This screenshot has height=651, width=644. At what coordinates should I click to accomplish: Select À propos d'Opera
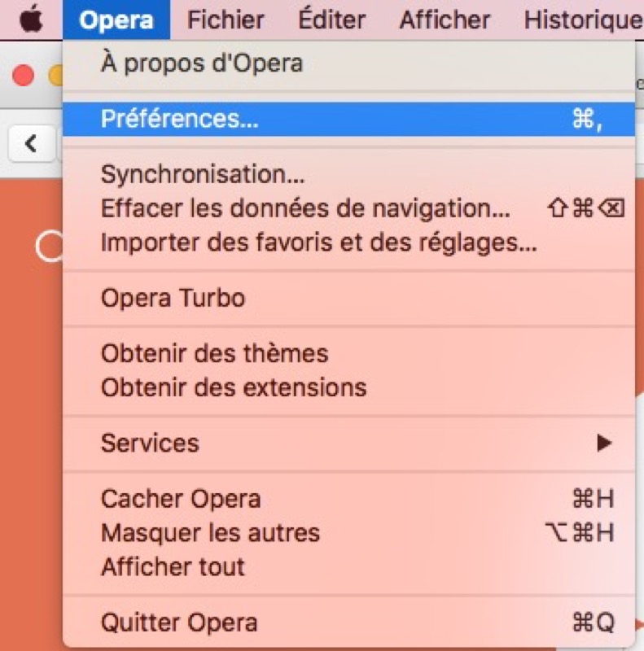[201, 63]
